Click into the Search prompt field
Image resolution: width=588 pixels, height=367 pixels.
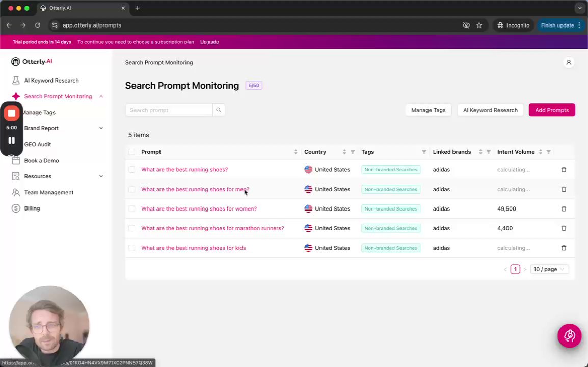pos(169,110)
